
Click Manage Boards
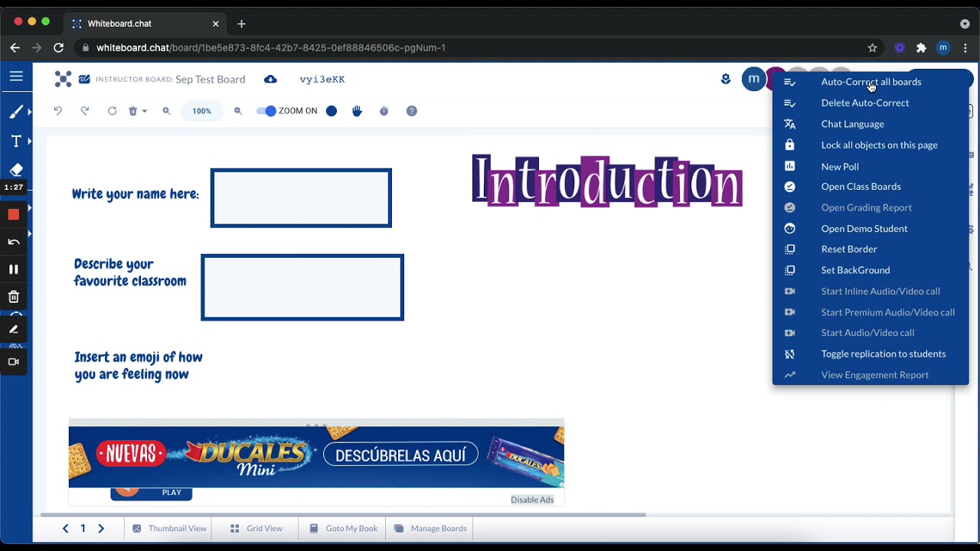tap(430, 528)
